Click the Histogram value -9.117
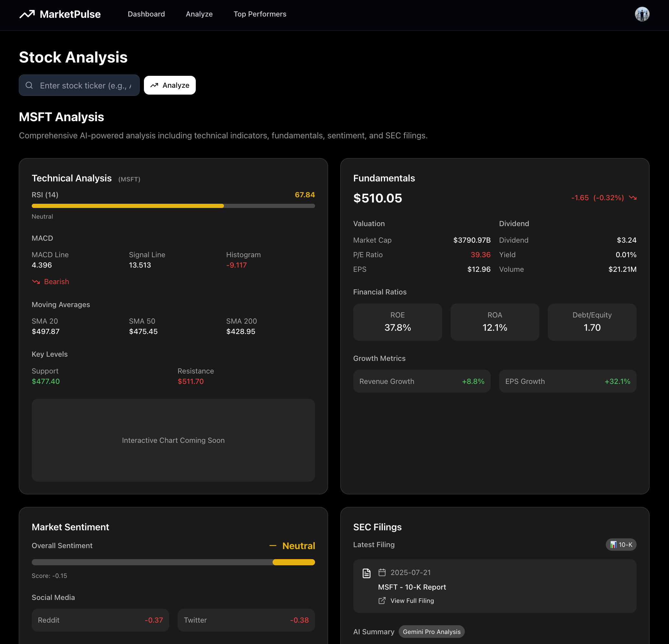This screenshot has height=644, width=669. click(x=236, y=265)
